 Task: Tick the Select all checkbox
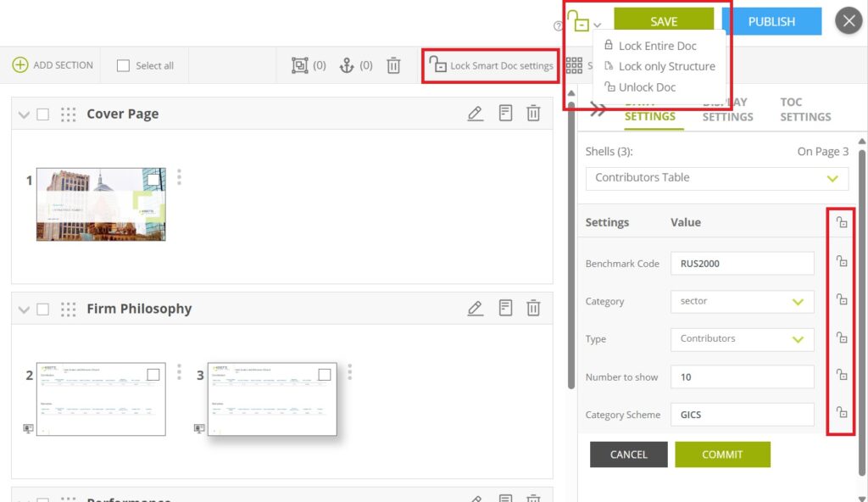point(123,65)
